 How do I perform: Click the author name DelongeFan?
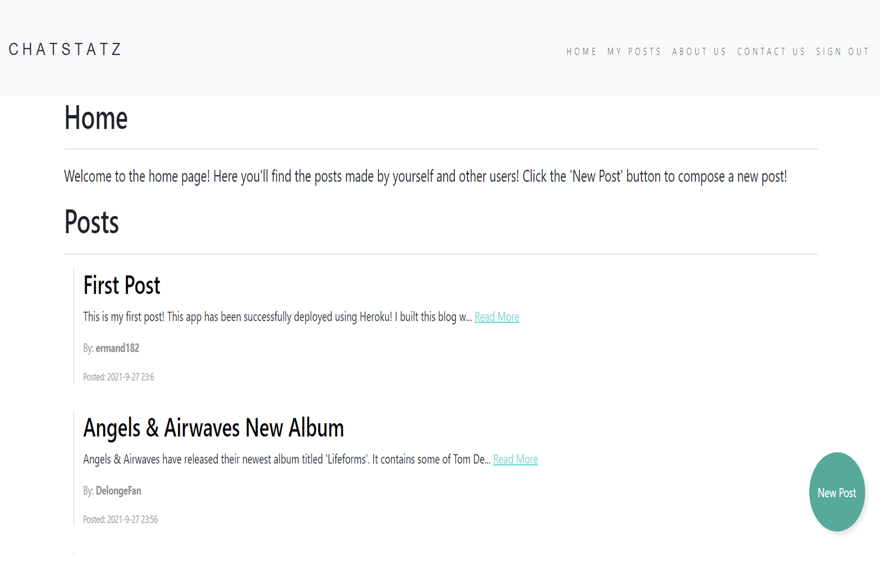(119, 491)
